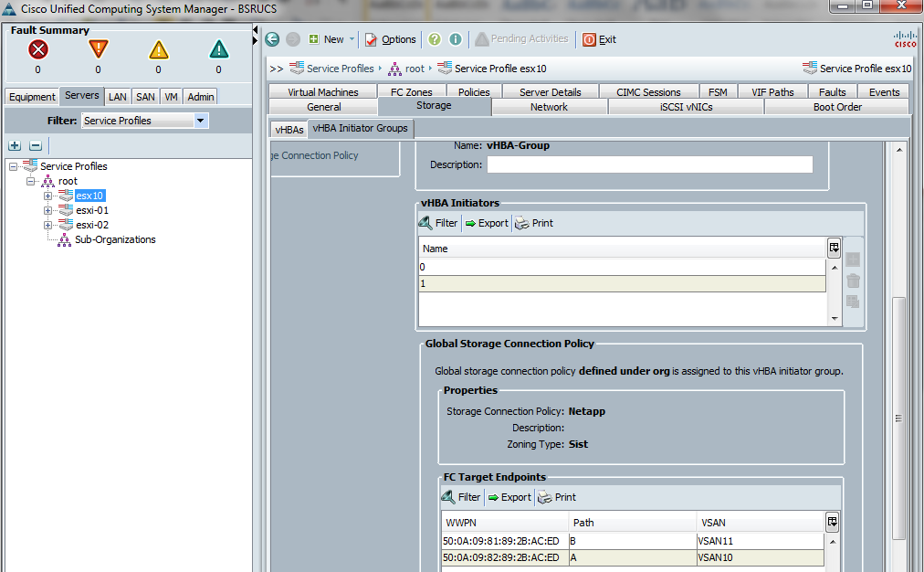Open FC Target Endpoints column chooser icon
The height and width of the screenshot is (572, 924).
click(x=832, y=521)
